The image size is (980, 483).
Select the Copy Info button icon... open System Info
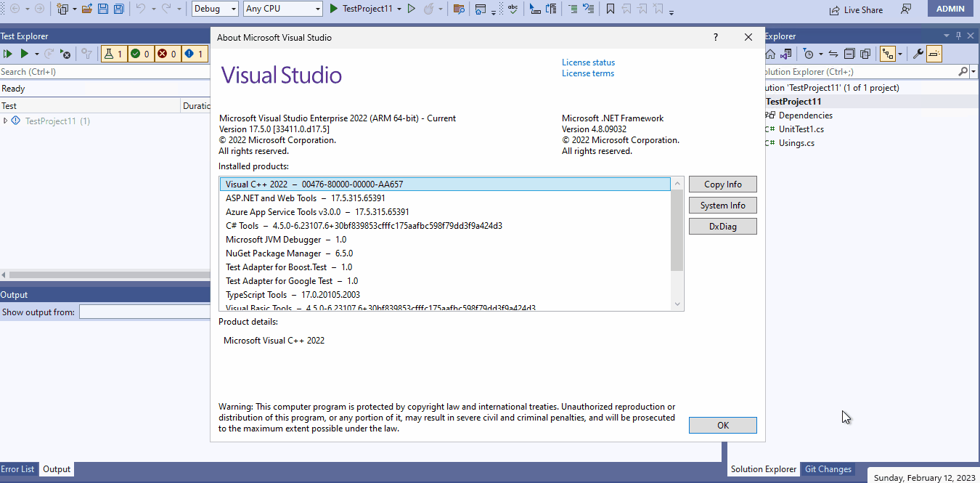pos(722,205)
